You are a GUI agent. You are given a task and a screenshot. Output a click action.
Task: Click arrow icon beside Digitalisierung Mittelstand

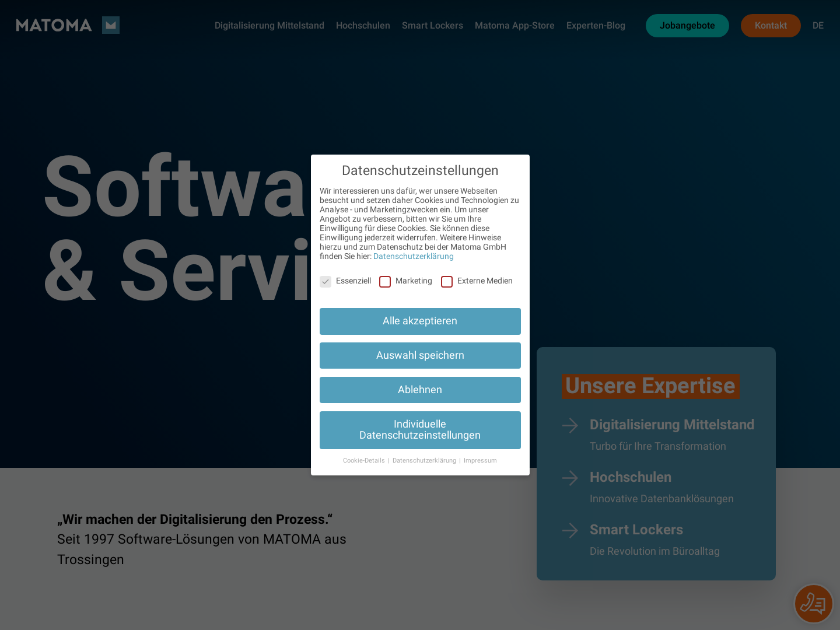click(570, 425)
